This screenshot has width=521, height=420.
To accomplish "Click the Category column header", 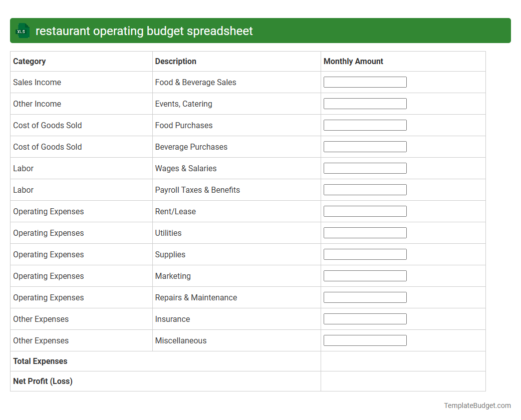I will 29,61.
